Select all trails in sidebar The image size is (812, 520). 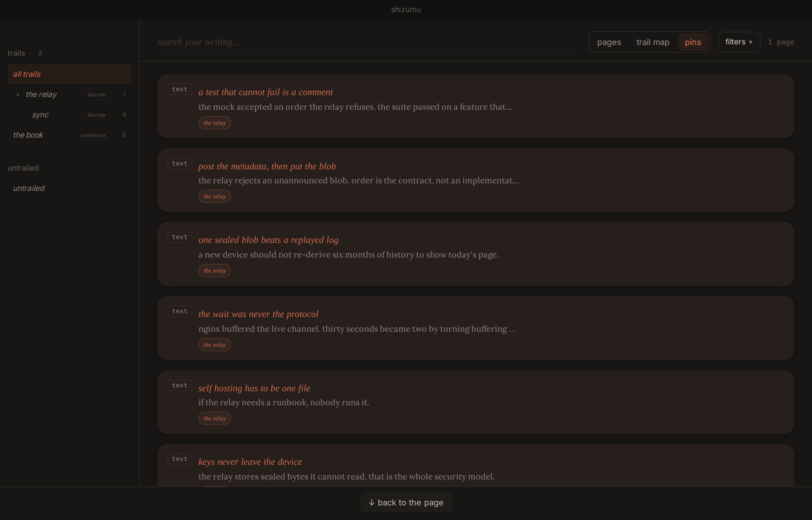point(69,74)
